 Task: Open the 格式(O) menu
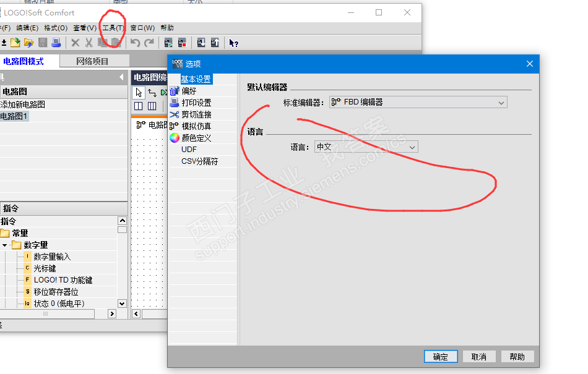pos(56,28)
